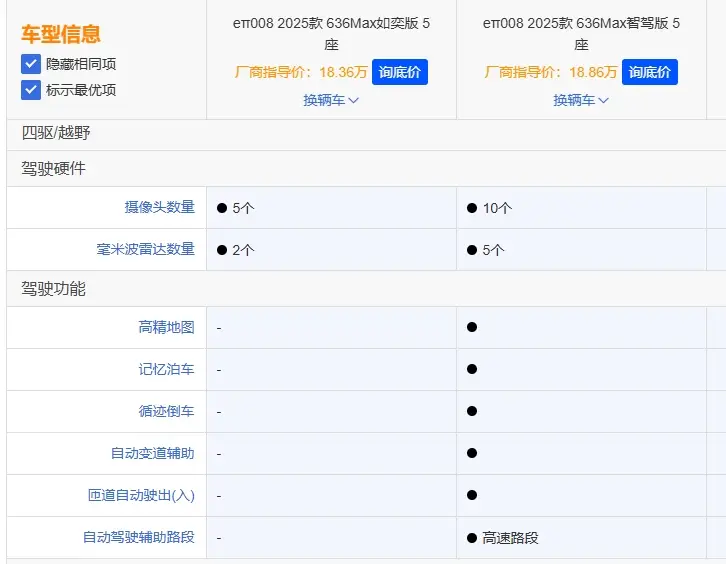Open the eπ008 636Max如奕版 model title
Screen dimensions: 726x564
coord(331,33)
